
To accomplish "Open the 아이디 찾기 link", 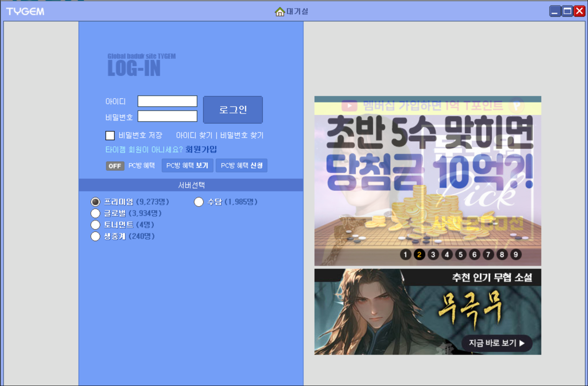I will click(x=194, y=135).
